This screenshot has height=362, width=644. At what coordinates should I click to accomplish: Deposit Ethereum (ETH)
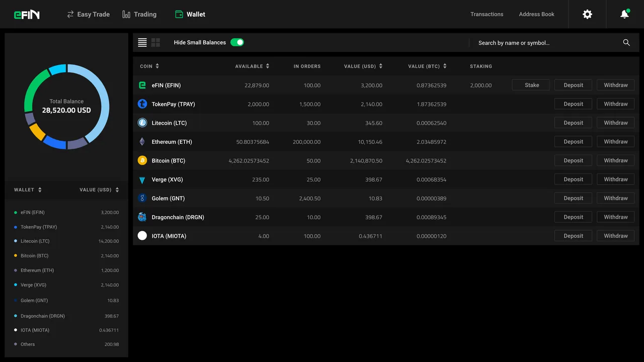[x=573, y=142]
